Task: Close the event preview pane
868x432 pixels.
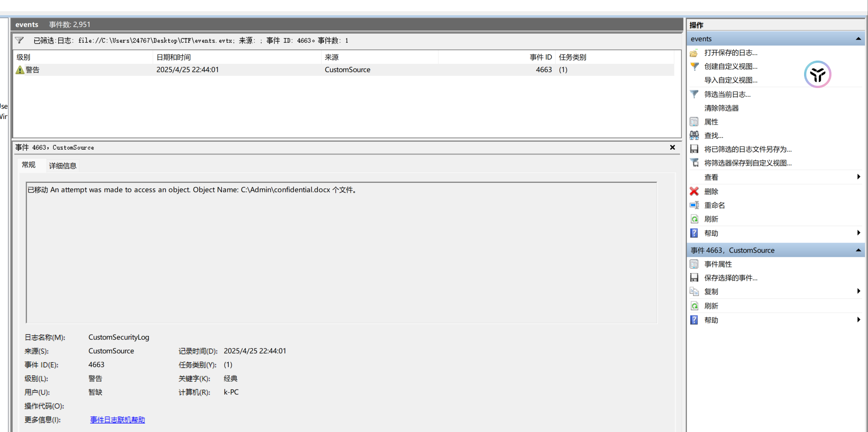Action: pyautogui.click(x=672, y=147)
